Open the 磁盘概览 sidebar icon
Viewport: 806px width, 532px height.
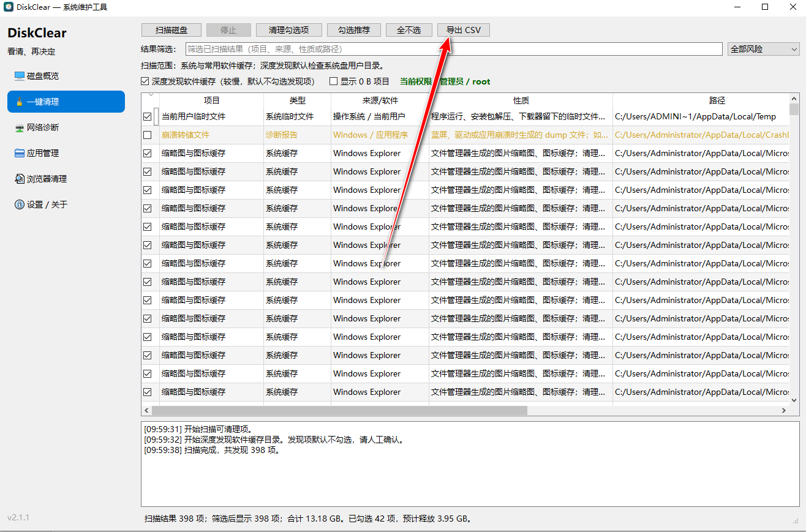click(20, 76)
